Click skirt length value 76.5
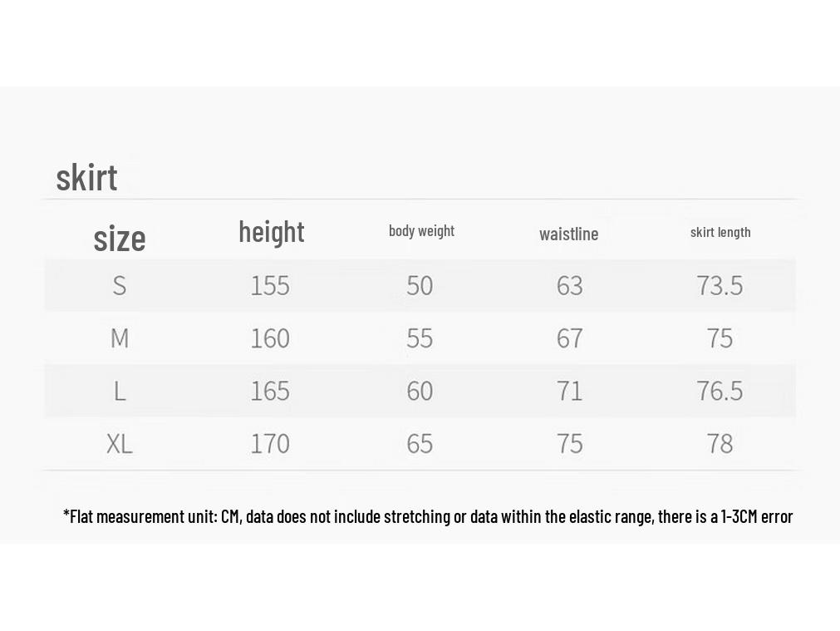Image resolution: width=840 pixels, height=631 pixels. pos(720,391)
